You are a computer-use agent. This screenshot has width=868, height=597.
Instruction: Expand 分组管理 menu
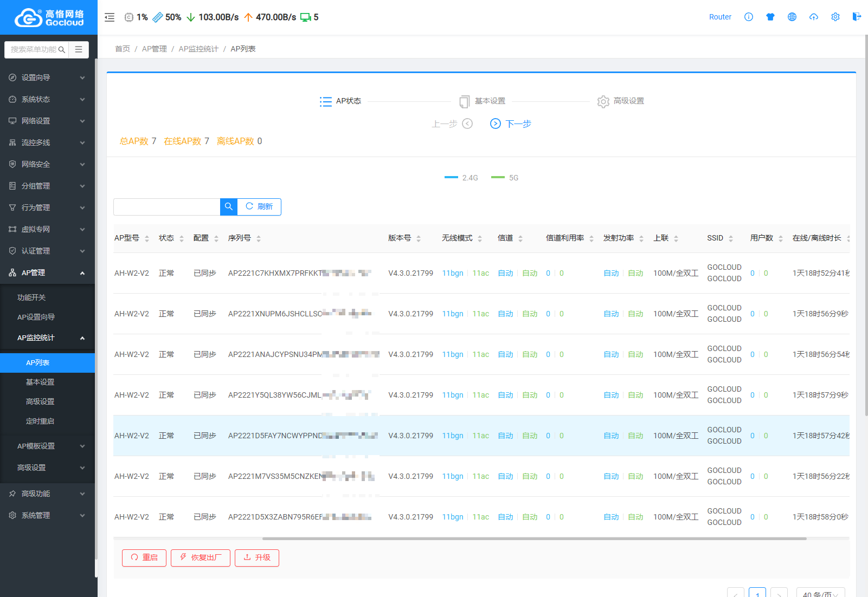click(x=48, y=186)
